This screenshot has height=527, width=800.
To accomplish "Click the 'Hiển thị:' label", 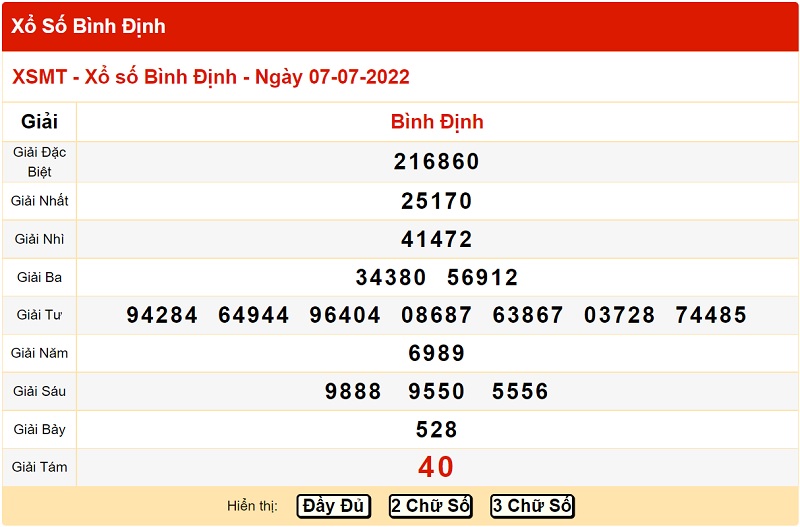I will click(252, 506).
